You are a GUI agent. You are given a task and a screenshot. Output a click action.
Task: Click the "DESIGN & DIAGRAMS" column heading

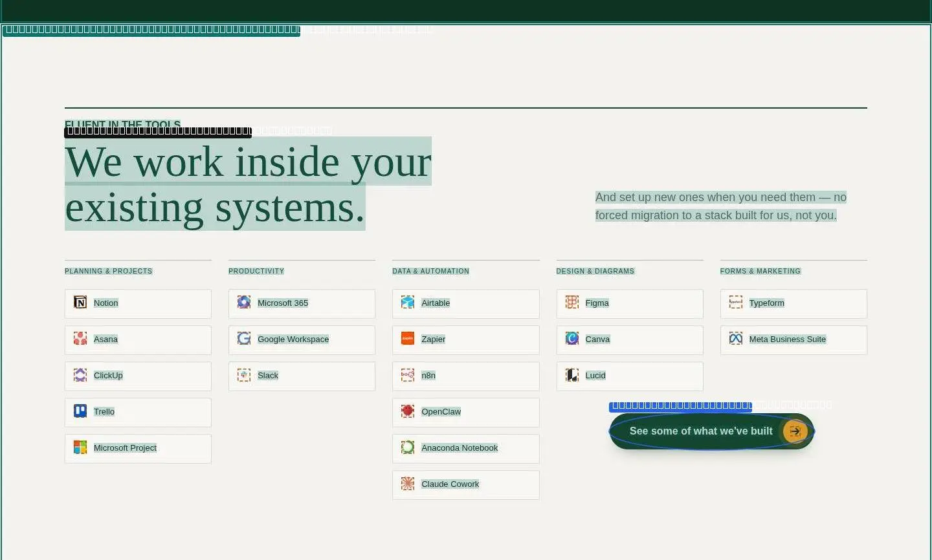point(595,271)
